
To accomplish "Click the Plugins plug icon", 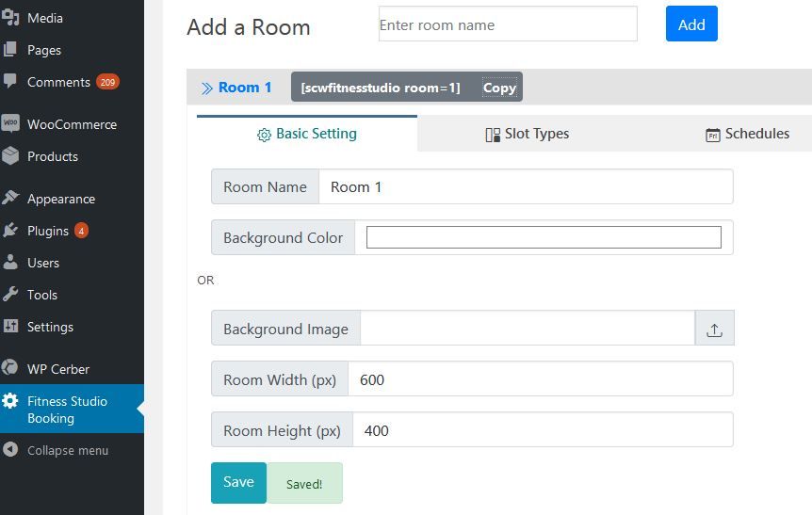I will click(x=10, y=231).
